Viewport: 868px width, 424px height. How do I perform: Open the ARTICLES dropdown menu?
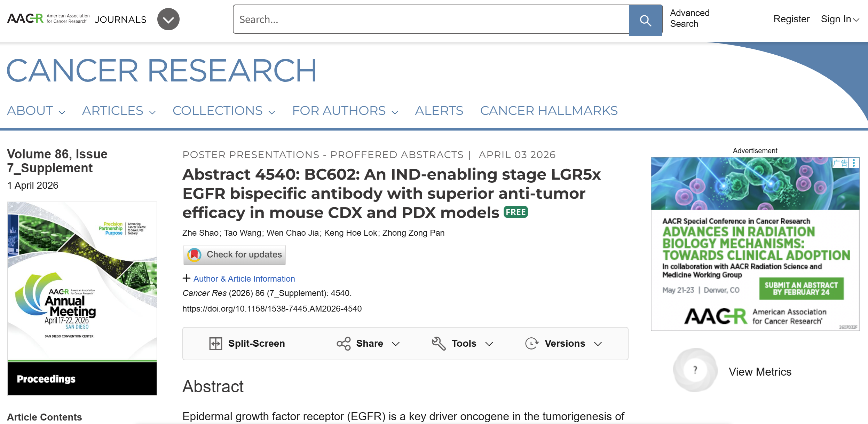(x=119, y=111)
